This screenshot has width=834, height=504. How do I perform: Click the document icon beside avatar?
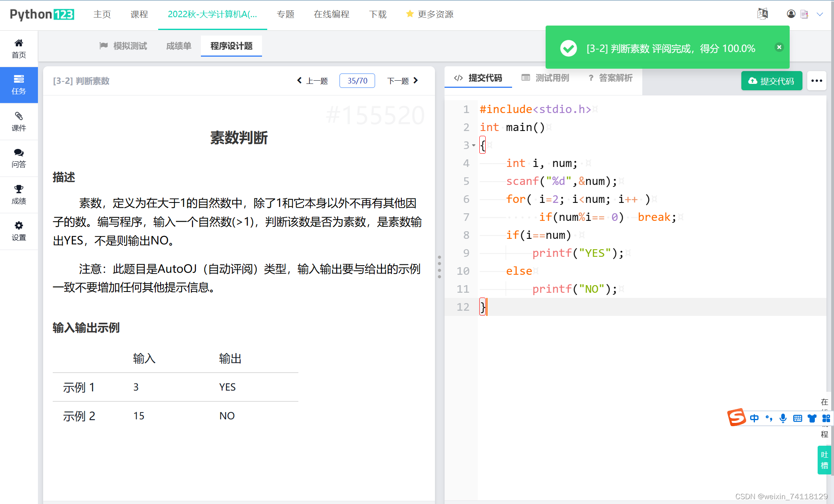click(804, 14)
